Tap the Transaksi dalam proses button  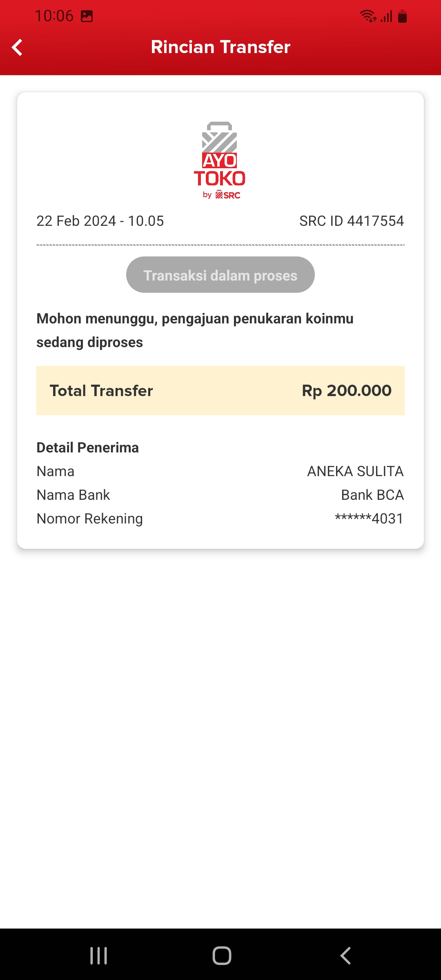click(220, 275)
